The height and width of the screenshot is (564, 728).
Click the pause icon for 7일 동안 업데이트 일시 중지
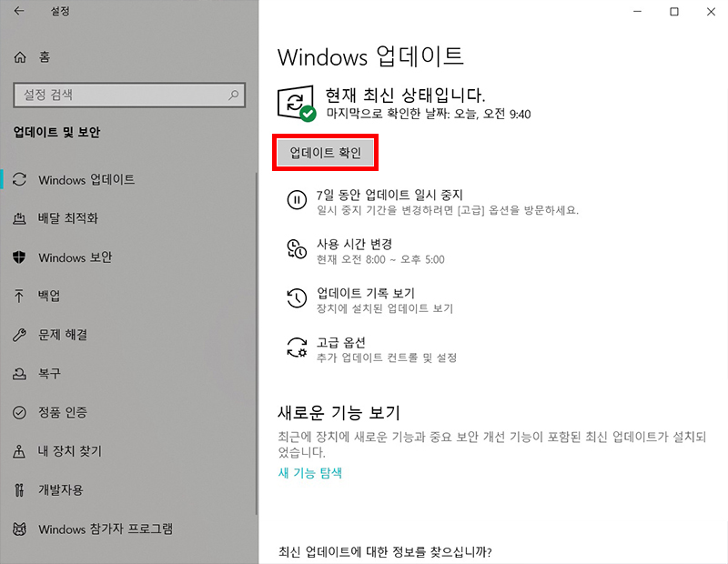(x=297, y=200)
